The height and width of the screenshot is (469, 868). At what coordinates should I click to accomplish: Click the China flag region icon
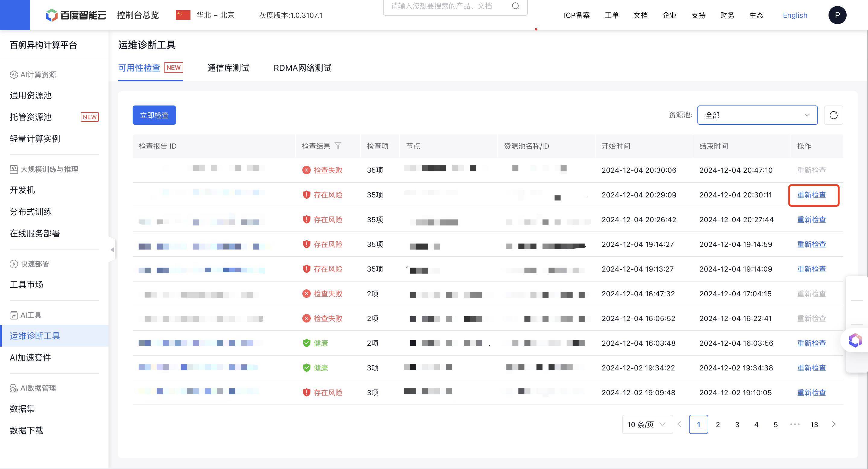[183, 15]
